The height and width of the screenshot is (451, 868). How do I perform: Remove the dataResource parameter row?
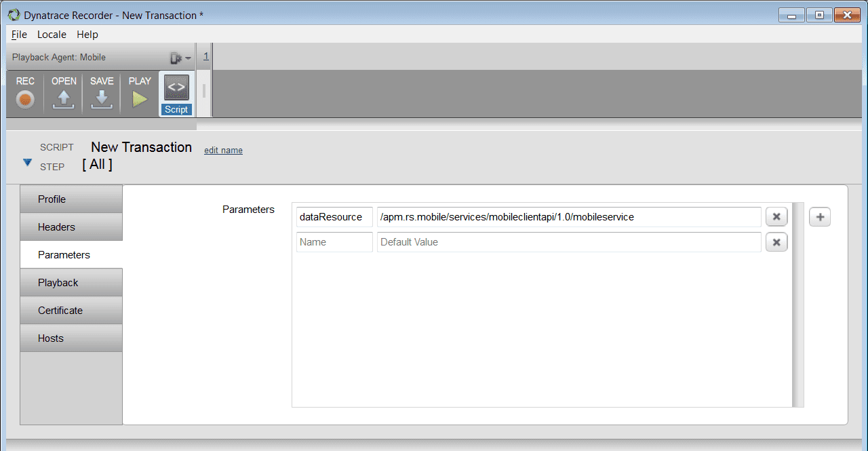click(x=776, y=217)
